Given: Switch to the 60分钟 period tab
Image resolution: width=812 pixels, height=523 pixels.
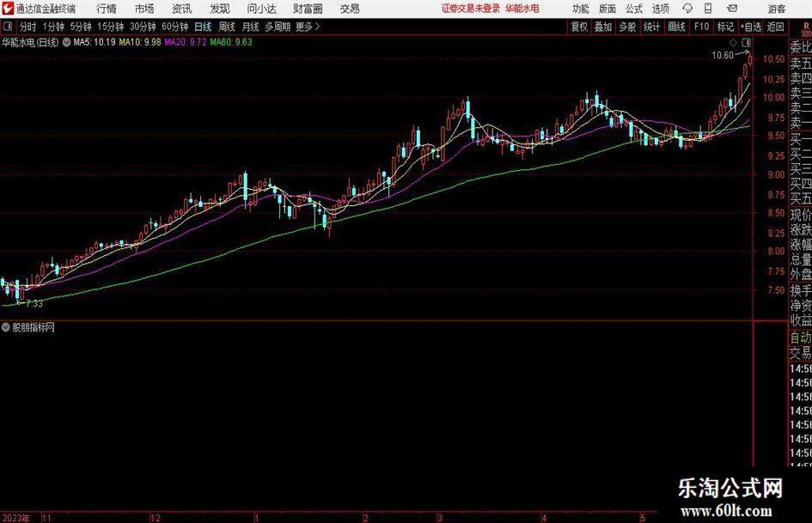Looking at the screenshot, I should pos(175,27).
